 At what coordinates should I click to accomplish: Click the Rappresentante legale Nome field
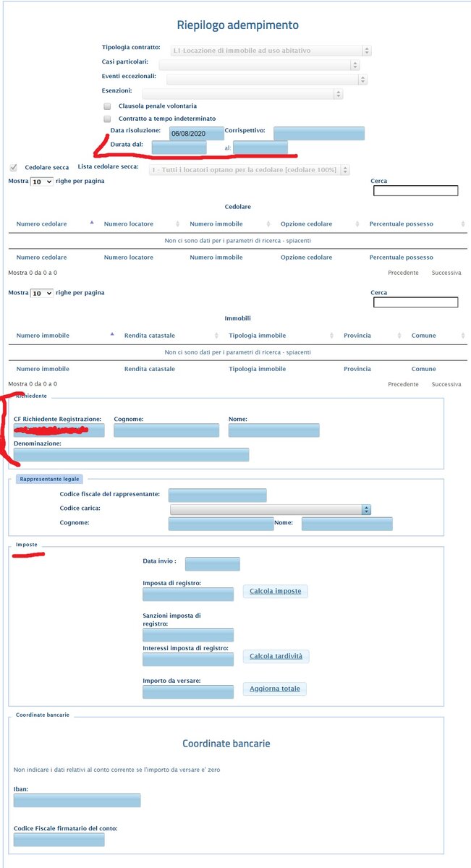[x=347, y=524]
